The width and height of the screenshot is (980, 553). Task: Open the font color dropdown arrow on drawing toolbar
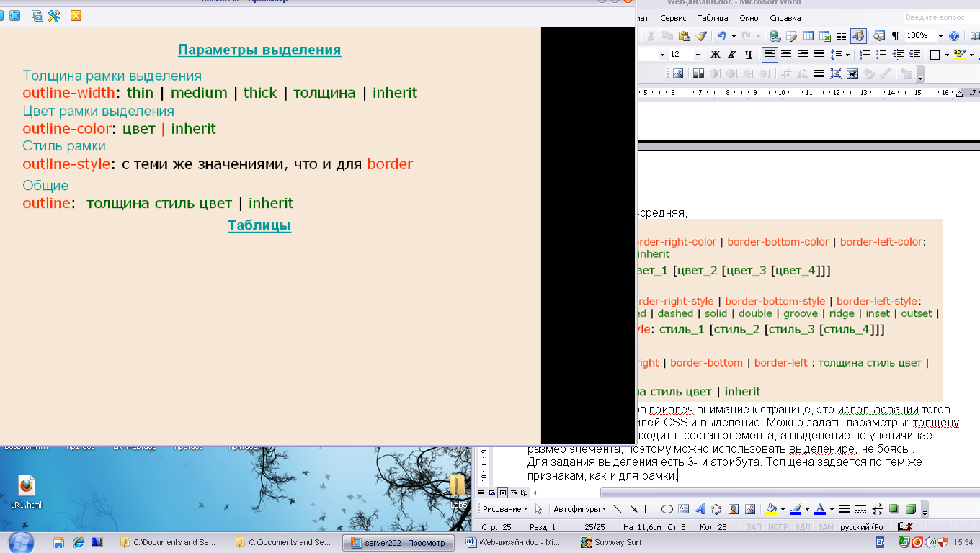[832, 509]
